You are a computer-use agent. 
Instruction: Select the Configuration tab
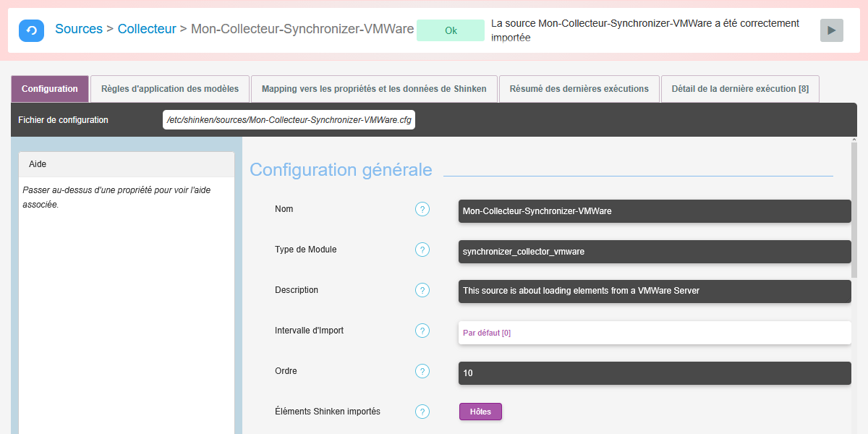(50, 89)
